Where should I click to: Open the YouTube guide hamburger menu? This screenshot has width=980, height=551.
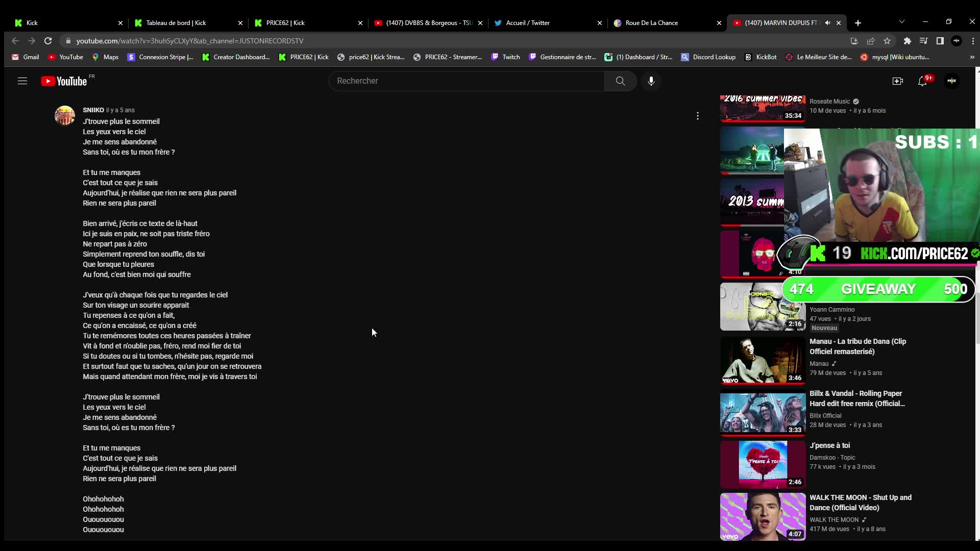(x=22, y=81)
